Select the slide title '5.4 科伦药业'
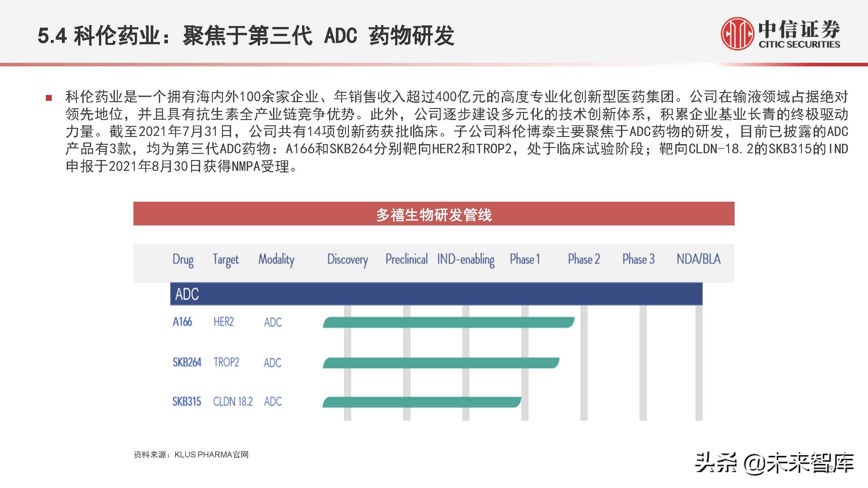 click(99, 36)
